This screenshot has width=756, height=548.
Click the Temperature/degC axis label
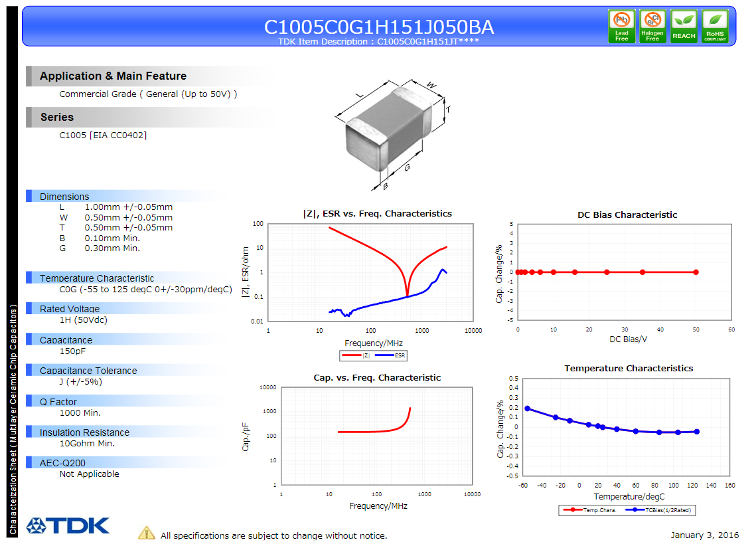(x=629, y=496)
